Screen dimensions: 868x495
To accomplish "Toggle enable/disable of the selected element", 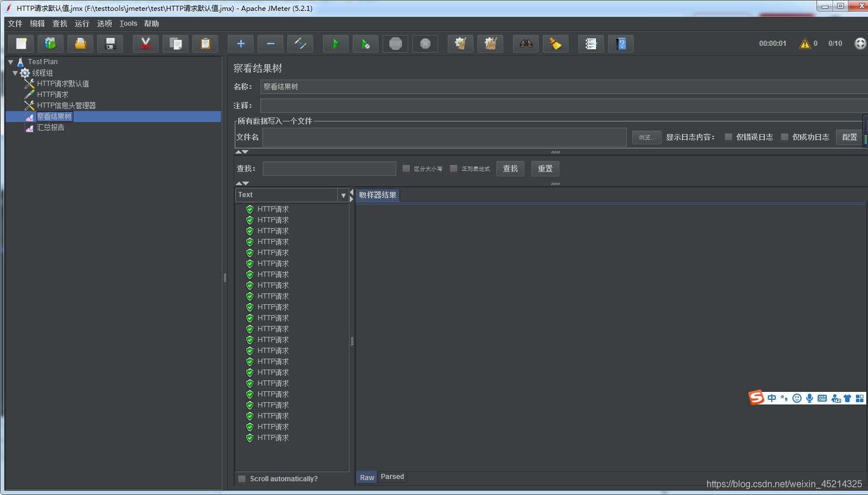I will (x=301, y=44).
